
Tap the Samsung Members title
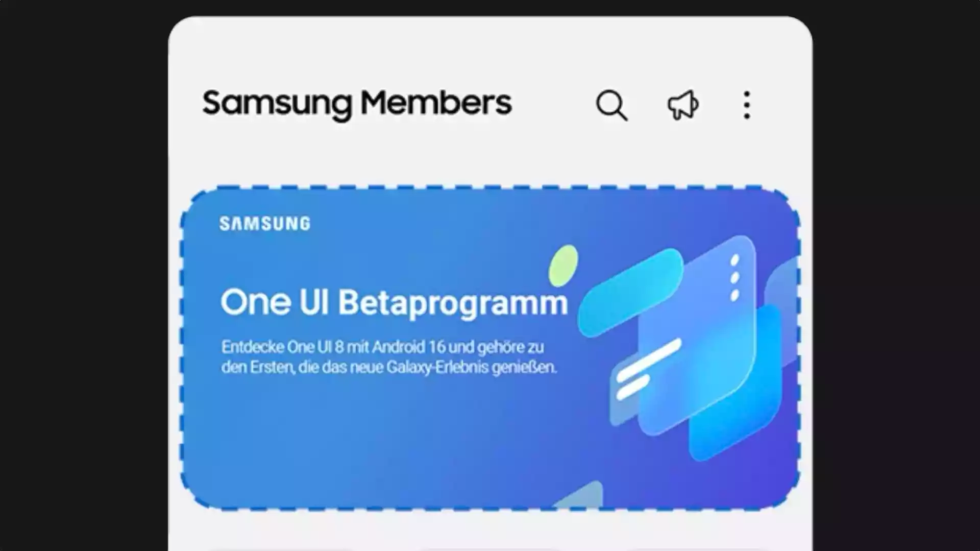point(357,104)
